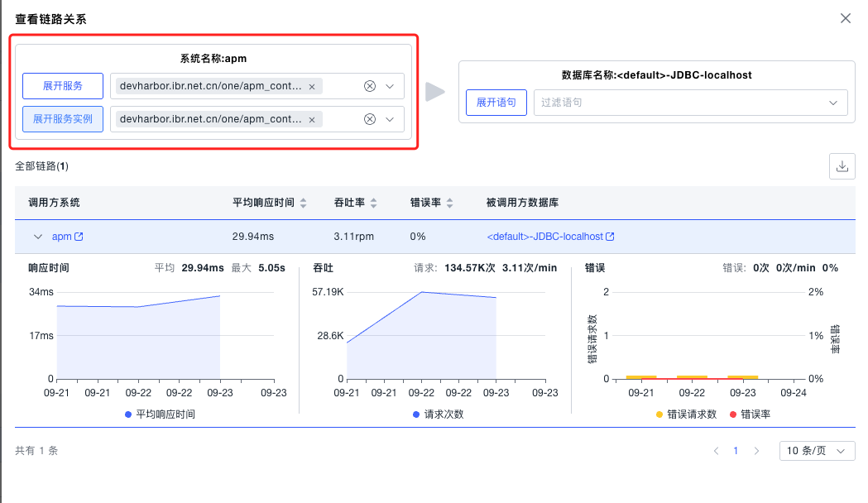Sort by 错误率 column

point(449,203)
